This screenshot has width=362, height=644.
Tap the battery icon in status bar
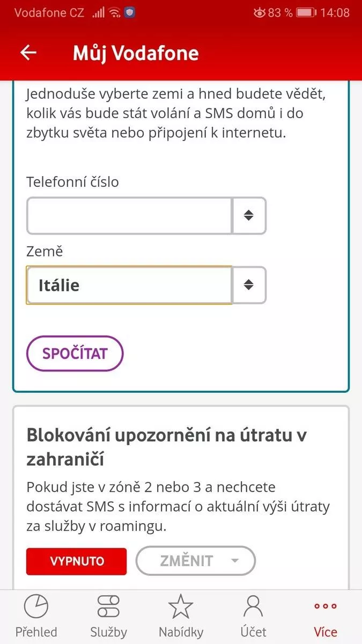tap(306, 12)
